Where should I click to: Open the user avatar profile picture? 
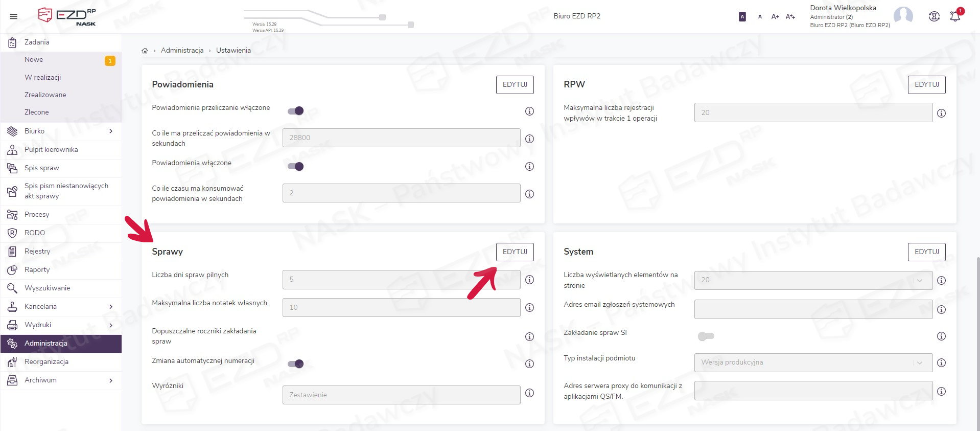click(903, 16)
